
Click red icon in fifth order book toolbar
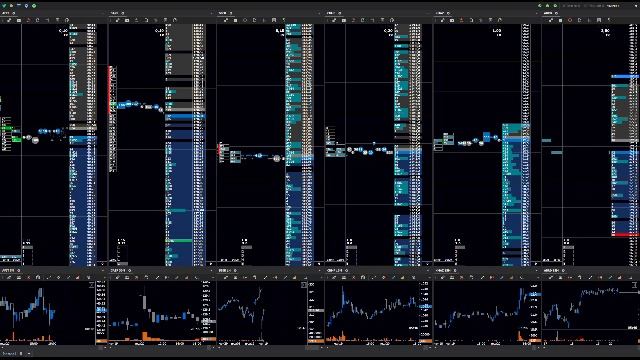462,20
